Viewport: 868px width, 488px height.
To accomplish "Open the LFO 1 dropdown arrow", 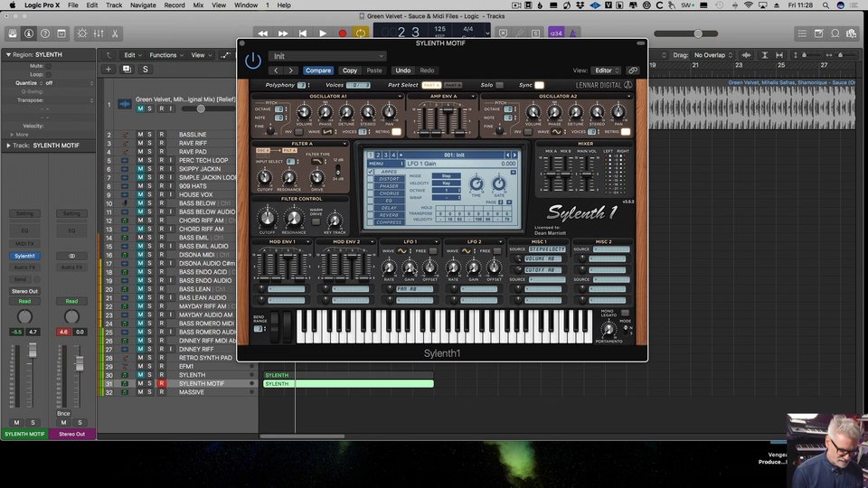I will 436,242.
